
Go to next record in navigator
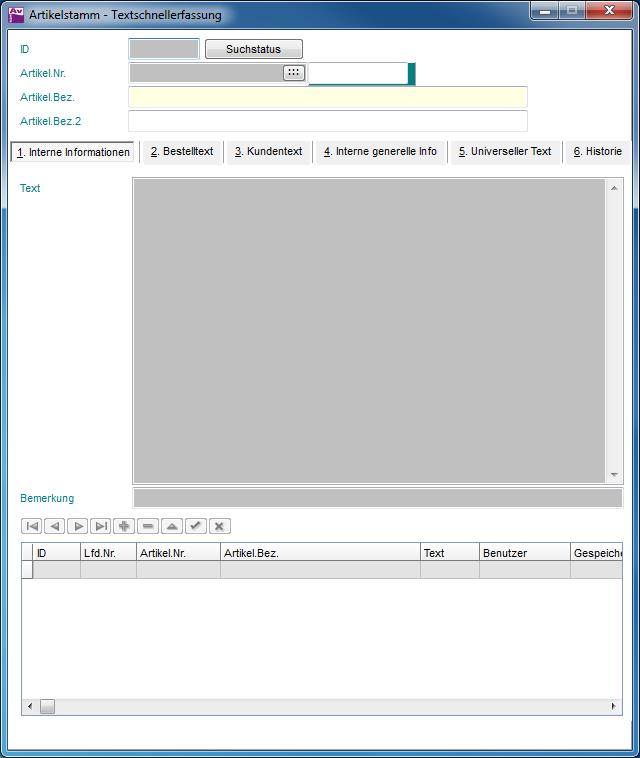tap(78, 526)
